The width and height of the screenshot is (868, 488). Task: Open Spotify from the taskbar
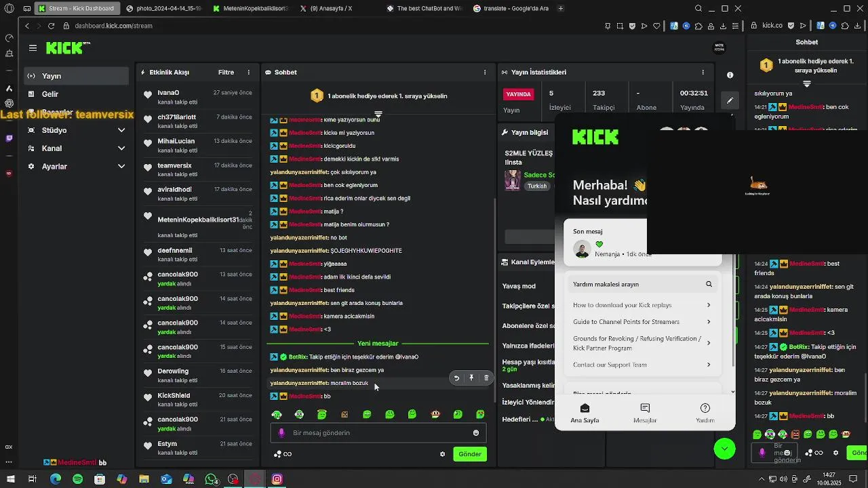tap(77, 479)
